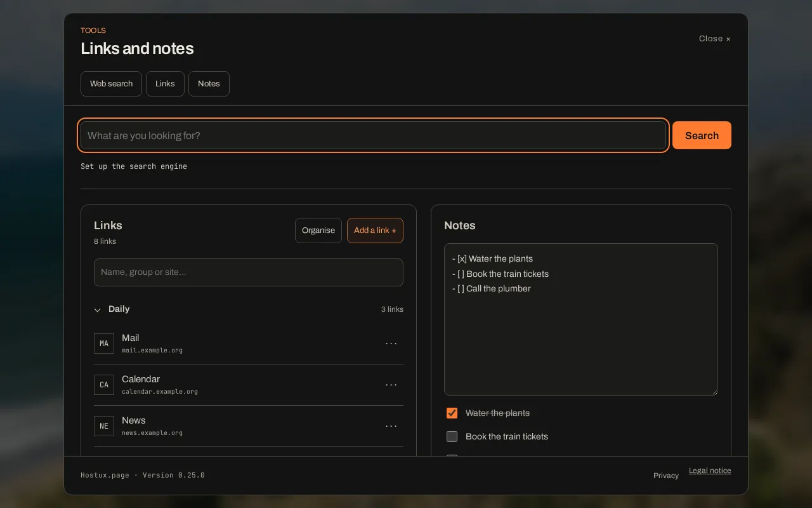Click the 3 links count for Daily

(392, 309)
